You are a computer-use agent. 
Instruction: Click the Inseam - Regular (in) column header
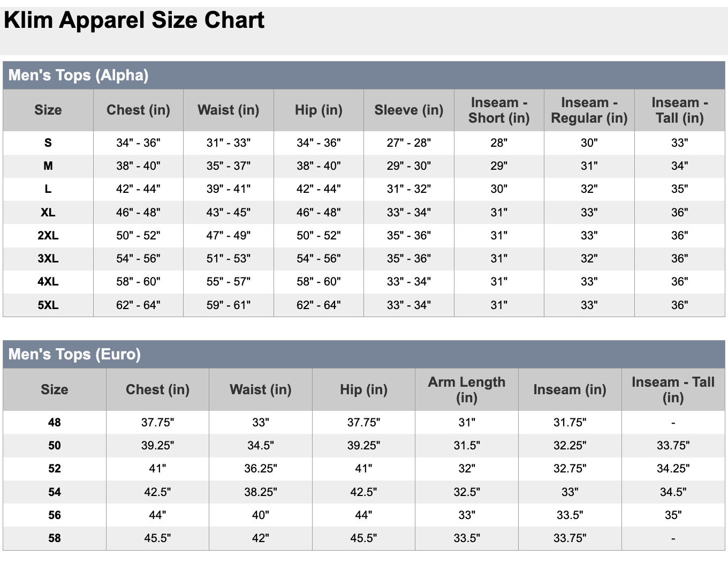click(589, 110)
